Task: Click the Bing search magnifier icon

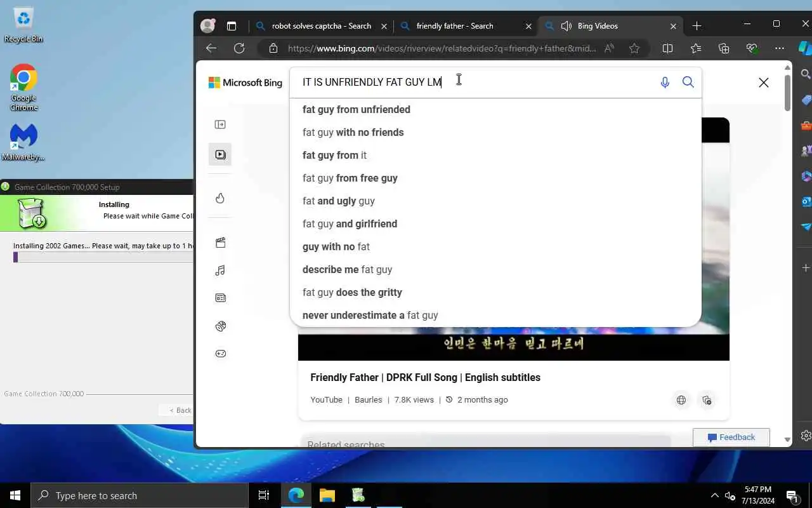Action: pos(688,82)
